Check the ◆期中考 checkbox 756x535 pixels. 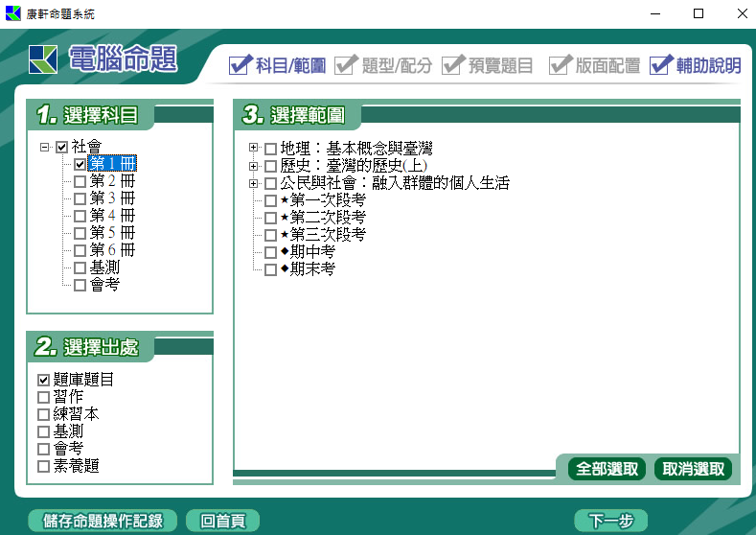[x=270, y=253]
